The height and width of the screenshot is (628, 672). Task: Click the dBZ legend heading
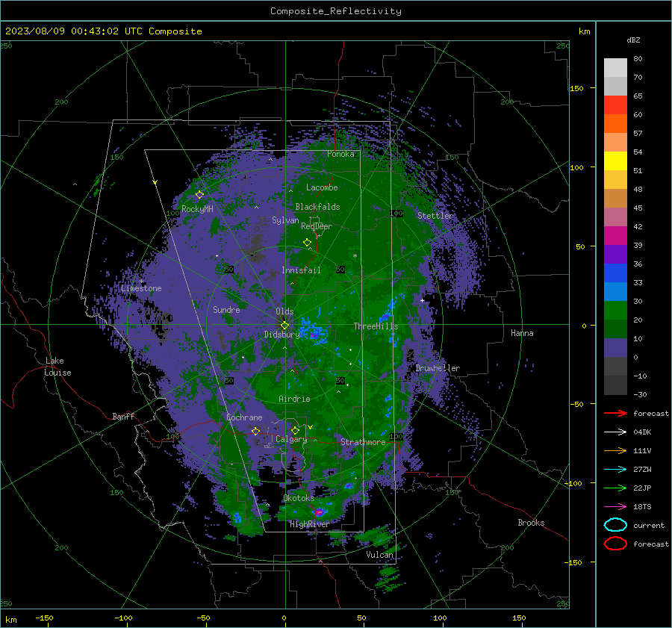coord(633,40)
